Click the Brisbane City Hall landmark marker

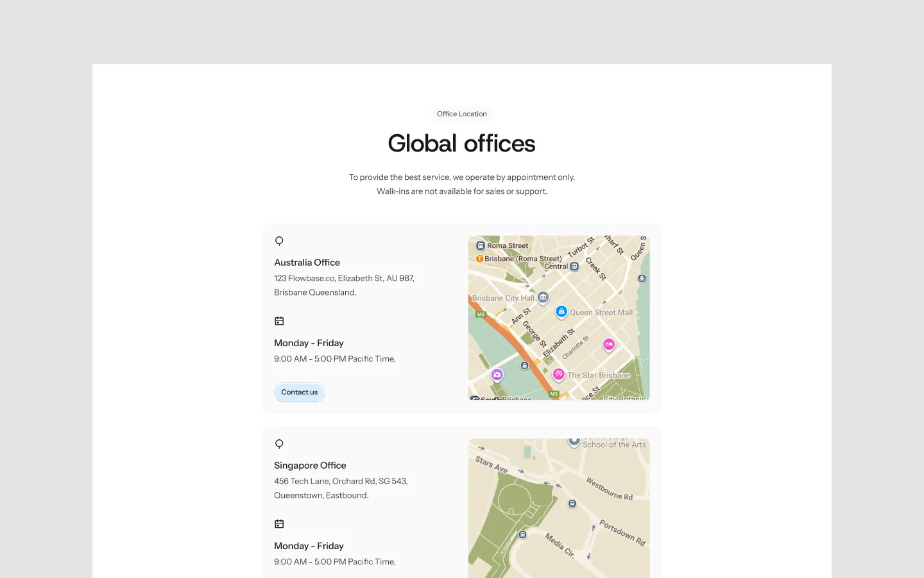pos(543,297)
